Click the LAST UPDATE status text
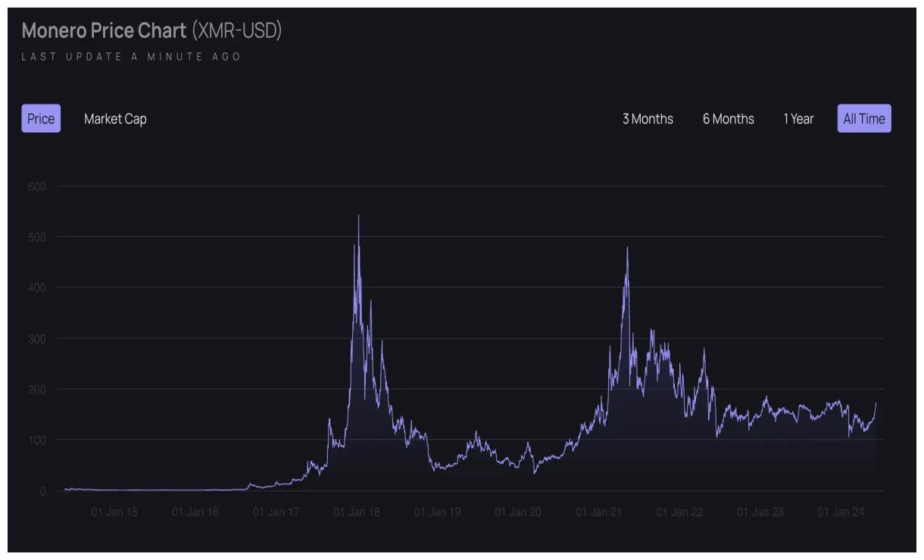The width and height of the screenshot is (924, 560). pyautogui.click(x=131, y=56)
